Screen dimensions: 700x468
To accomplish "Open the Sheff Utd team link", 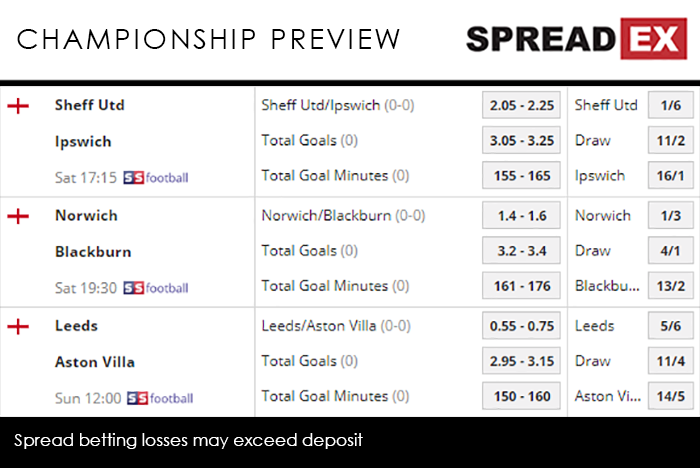I will coord(89,105).
